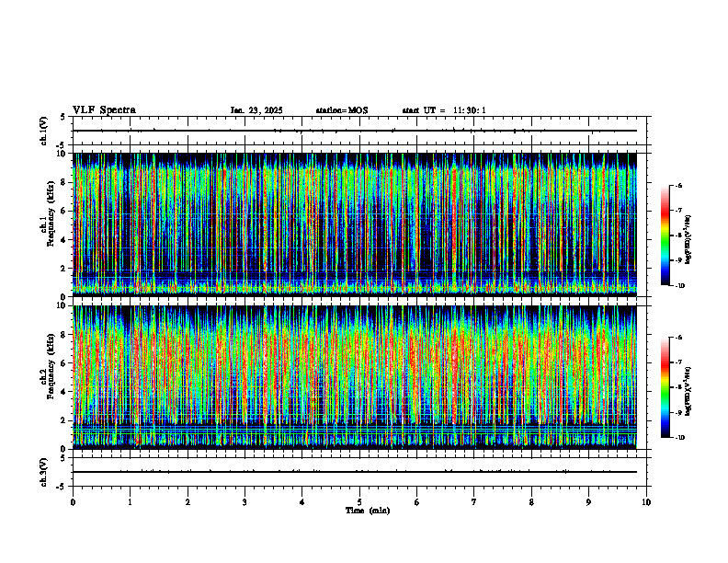Click the "Time (min)" x-axis label

point(368,511)
